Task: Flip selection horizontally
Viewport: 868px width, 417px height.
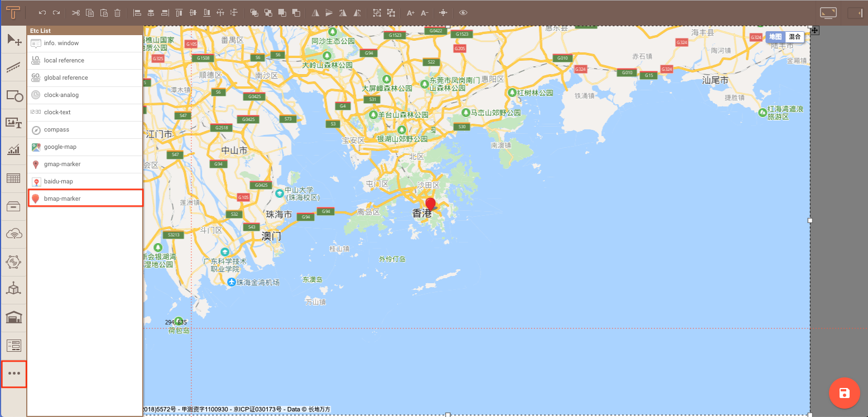Action: (x=316, y=12)
